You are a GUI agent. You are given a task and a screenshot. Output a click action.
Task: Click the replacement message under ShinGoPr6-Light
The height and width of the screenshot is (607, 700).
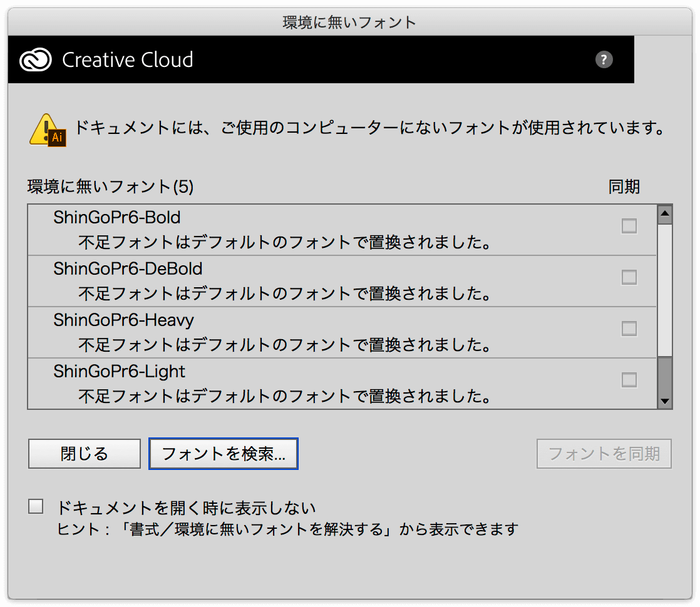tap(285, 396)
